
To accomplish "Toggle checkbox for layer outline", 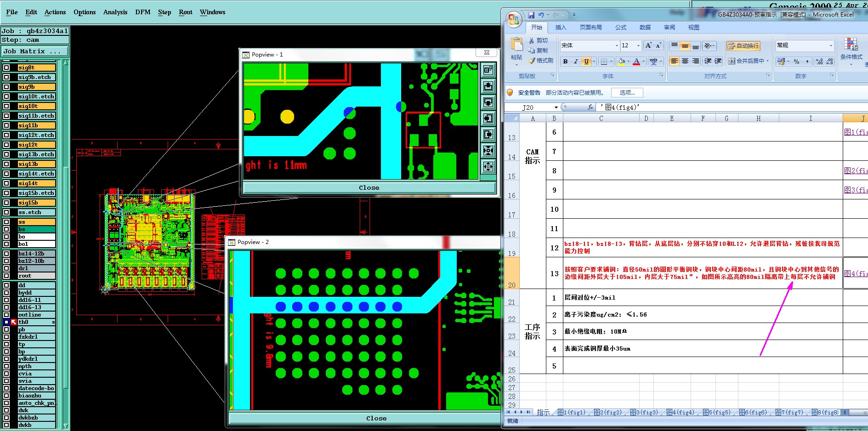I will 6,315.
